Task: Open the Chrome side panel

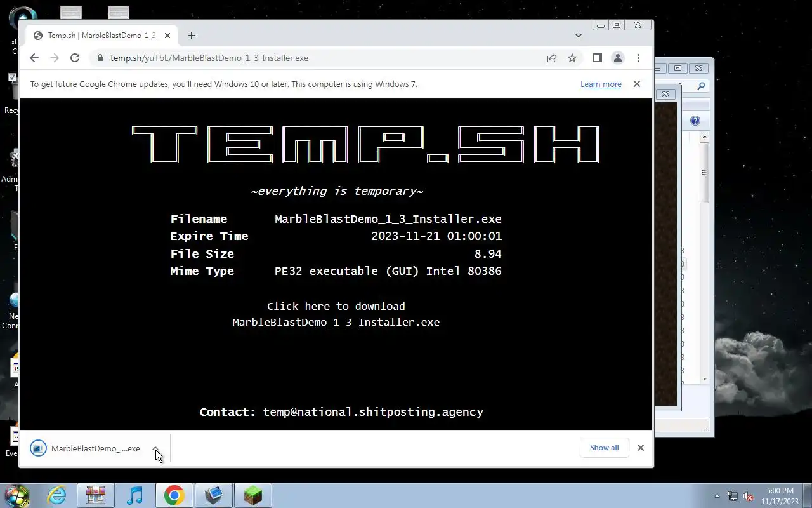Action: 597,58
